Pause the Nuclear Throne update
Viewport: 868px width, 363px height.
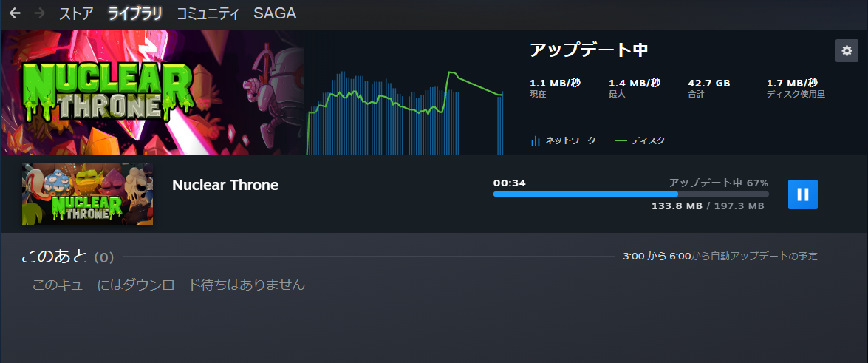coord(802,194)
